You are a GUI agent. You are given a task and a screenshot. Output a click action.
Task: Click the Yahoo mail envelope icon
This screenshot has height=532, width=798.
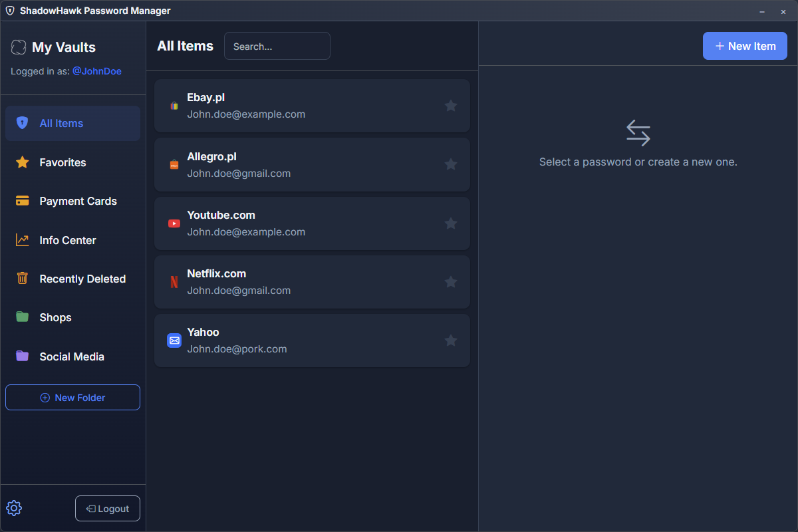[x=174, y=340]
